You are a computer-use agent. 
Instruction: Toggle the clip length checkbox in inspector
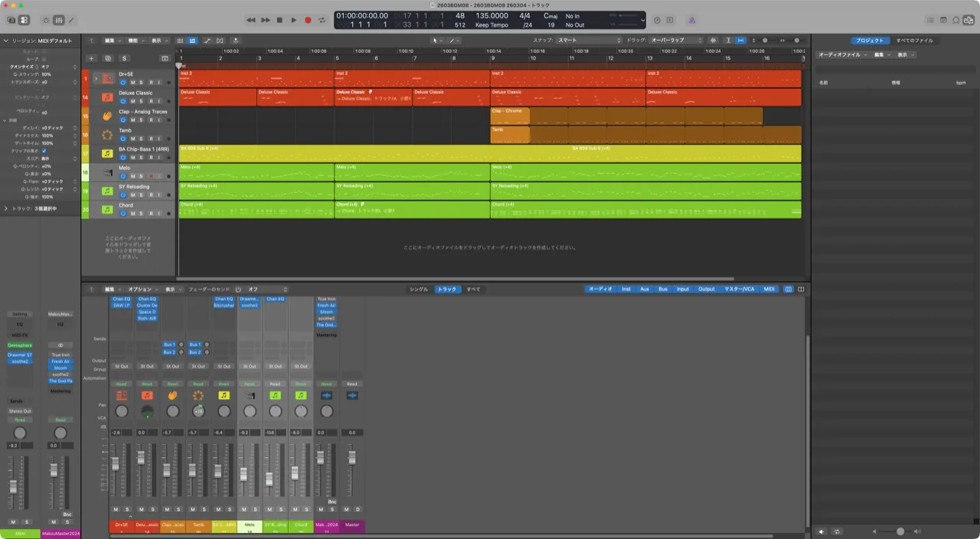click(44, 151)
